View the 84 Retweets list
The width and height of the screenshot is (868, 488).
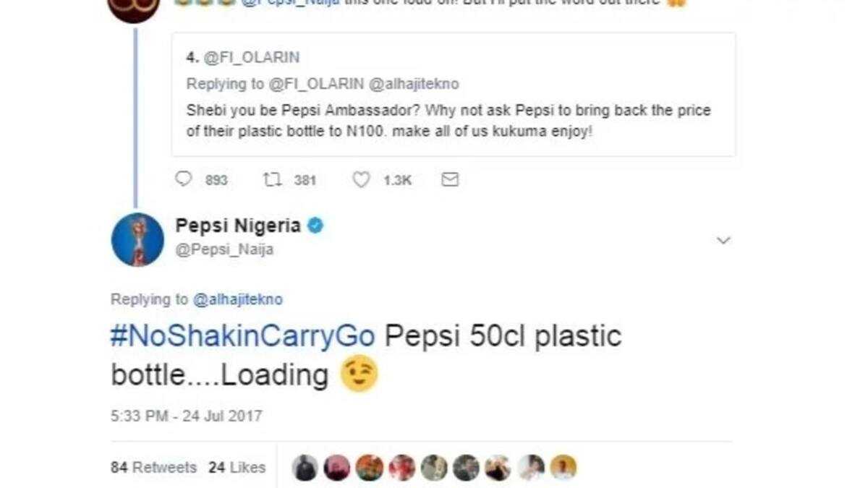click(x=153, y=468)
